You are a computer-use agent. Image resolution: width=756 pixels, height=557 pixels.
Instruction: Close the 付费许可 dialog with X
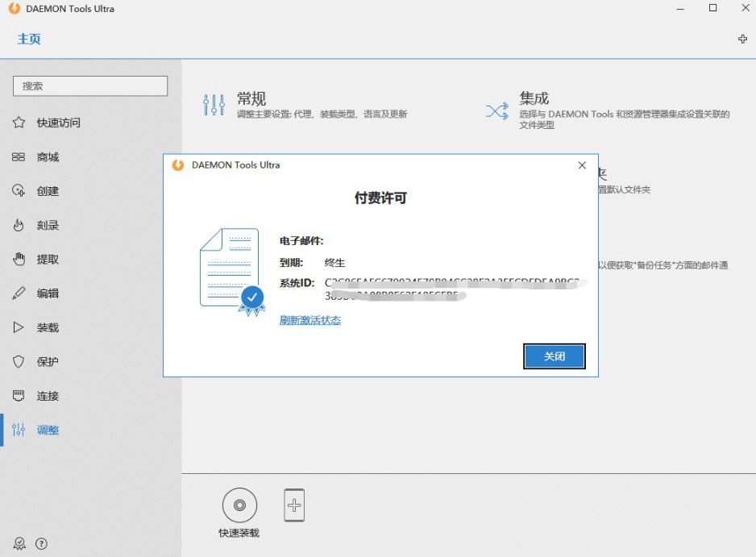pos(582,165)
